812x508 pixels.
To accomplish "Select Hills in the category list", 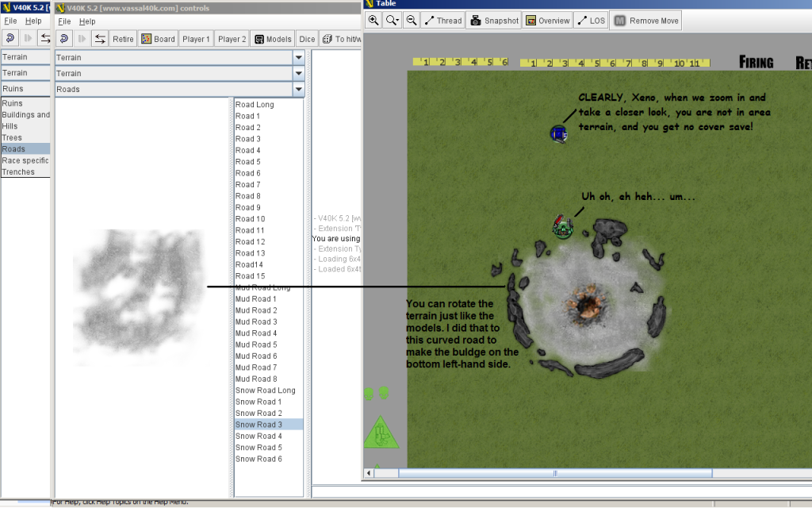I will (25, 126).
